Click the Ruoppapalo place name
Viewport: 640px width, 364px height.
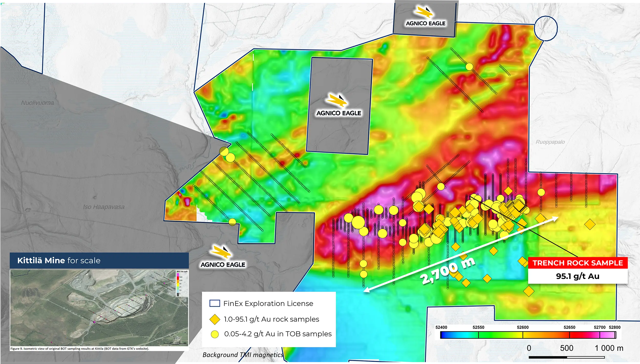click(x=550, y=142)
